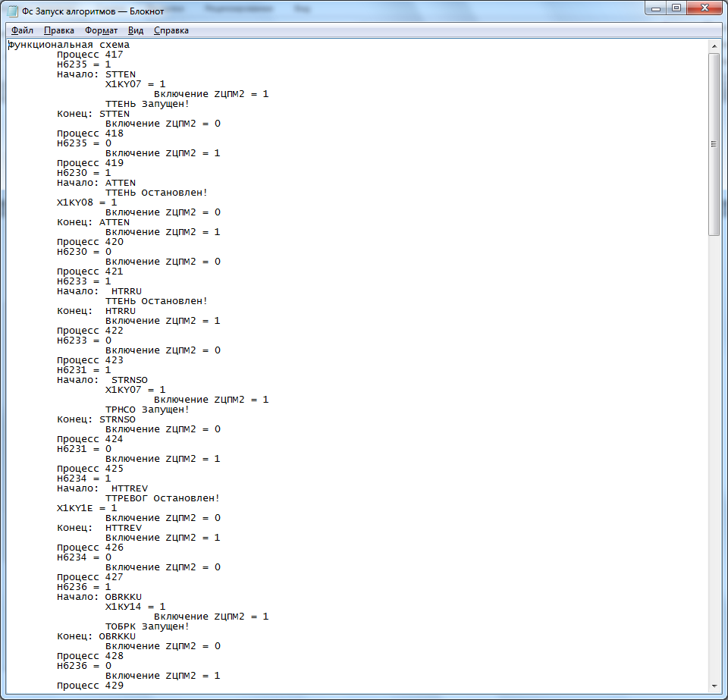This screenshot has width=728, height=700.
Task: Click the text 'Процесс 424'
Action: point(90,439)
